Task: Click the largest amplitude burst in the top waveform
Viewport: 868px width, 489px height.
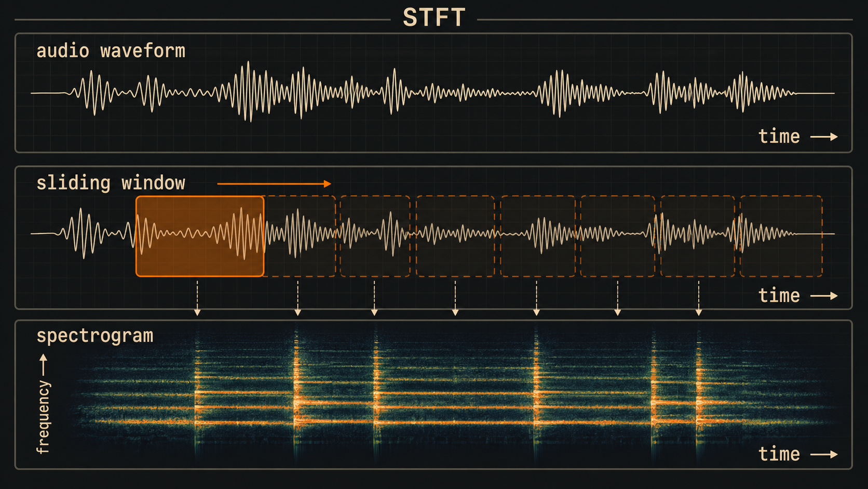Action: tap(249, 92)
